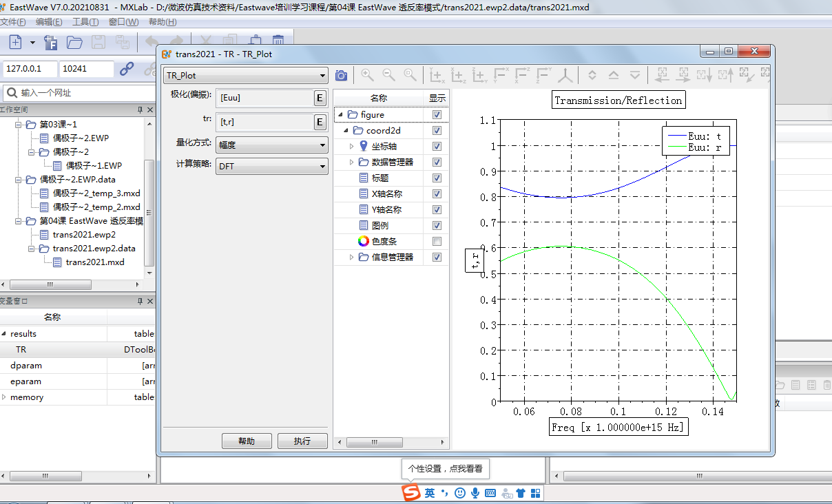Click the Y move-up arrow icon
This screenshot has width=832, height=504.
[x=725, y=75]
